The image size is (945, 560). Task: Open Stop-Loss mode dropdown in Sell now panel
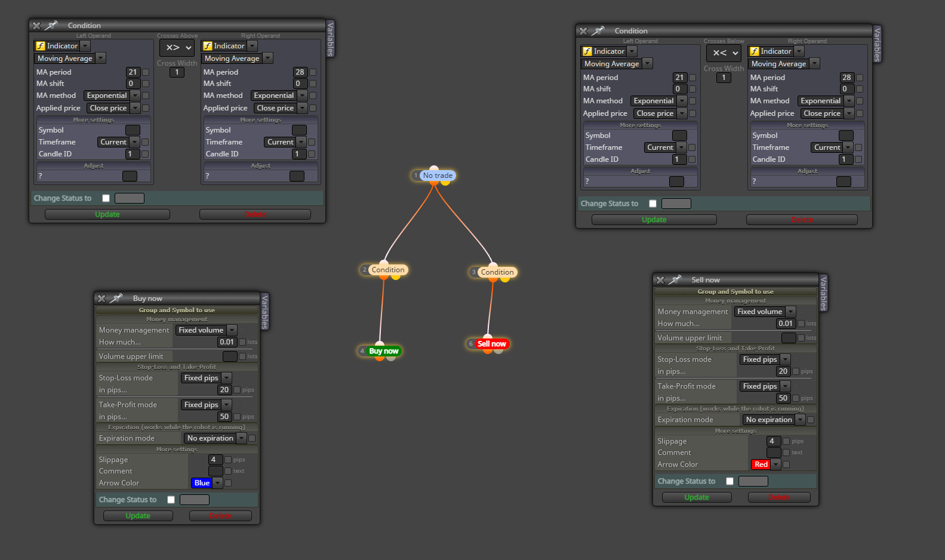tap(765, 359)
